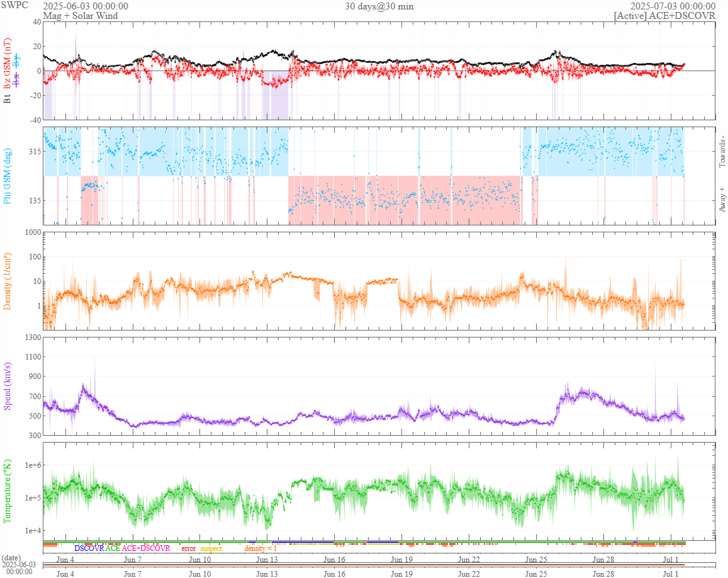Viewport: 728px width, 578px height.
Task: Click the Towards - label
Action: [x=722, y=152]
